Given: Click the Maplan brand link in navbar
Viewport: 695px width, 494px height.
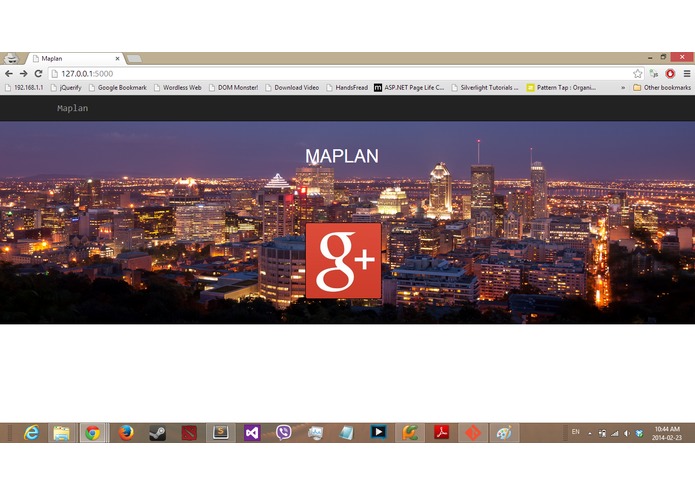Looking at the screenshot, I should click(x=73, y=108).
